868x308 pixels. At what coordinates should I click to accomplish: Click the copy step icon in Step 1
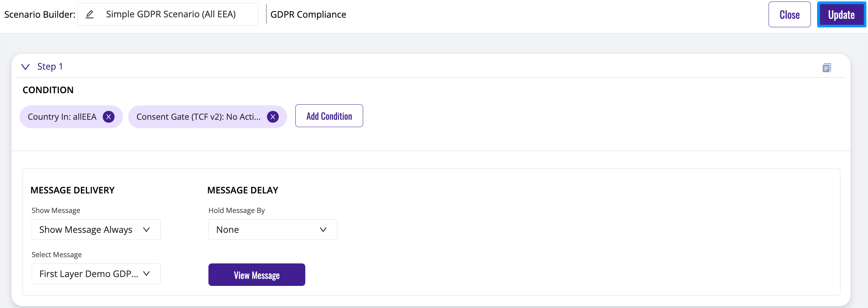tap(826, 68)
